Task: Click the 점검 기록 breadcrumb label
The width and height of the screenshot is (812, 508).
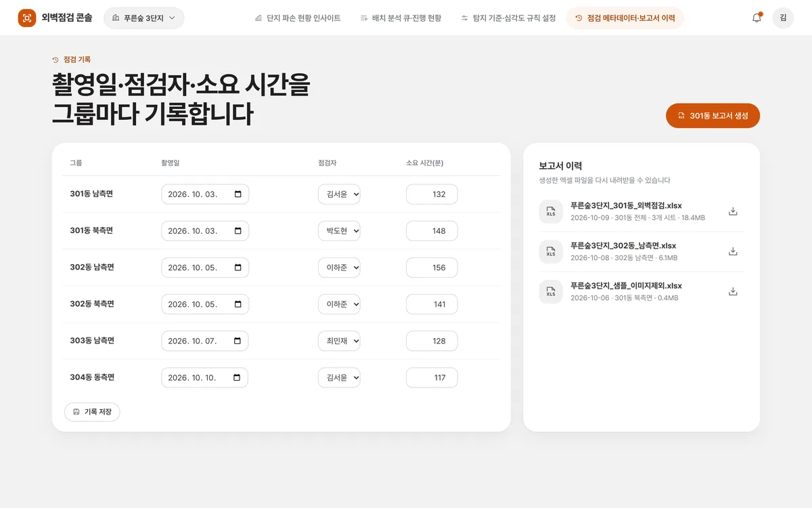Action: click(x=77, y=60)
